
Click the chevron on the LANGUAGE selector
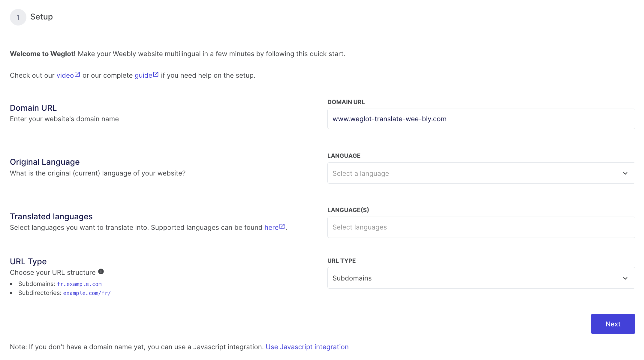[625, 173]
